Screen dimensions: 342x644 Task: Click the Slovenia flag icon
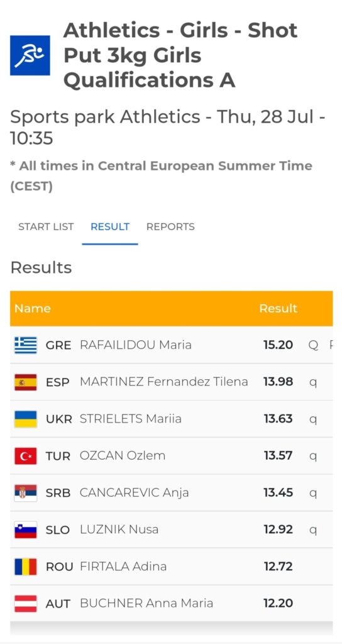(x=26, y=530)
